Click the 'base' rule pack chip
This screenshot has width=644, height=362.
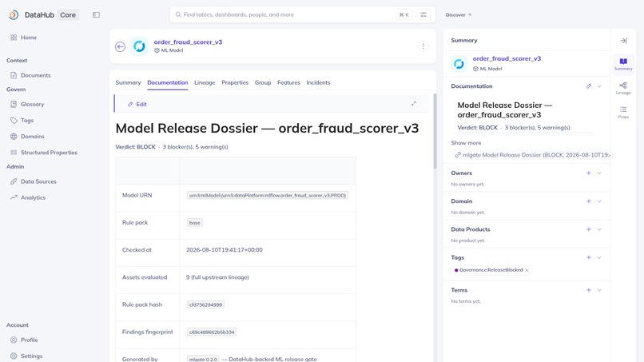(x=195, y=223)
